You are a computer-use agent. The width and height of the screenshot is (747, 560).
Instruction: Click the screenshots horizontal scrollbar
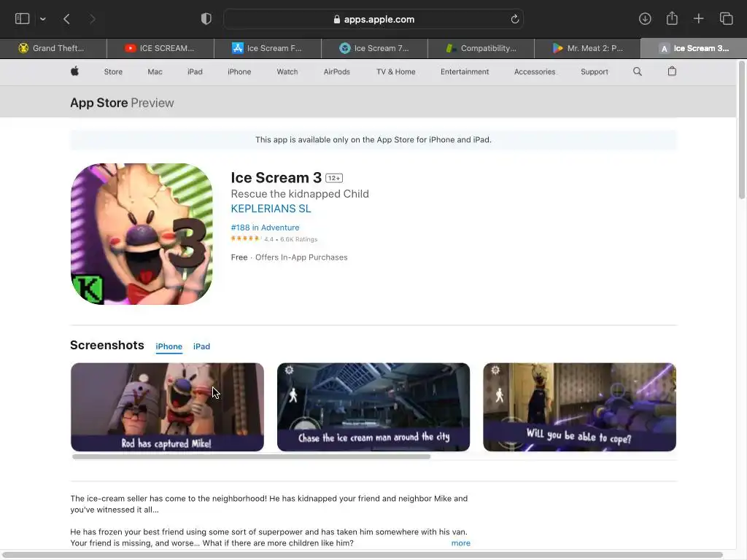click(251, 456)
